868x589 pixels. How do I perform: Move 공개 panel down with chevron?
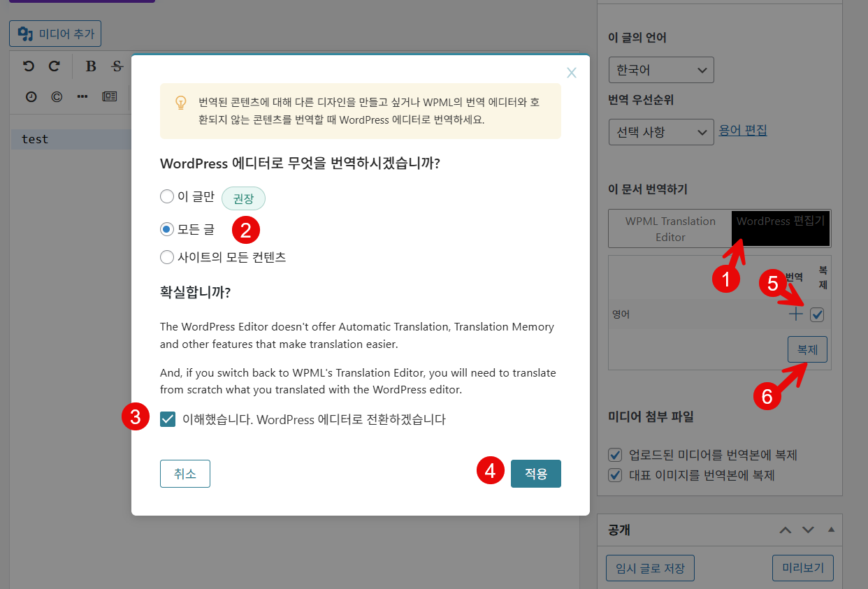click(x=808, y=530)
